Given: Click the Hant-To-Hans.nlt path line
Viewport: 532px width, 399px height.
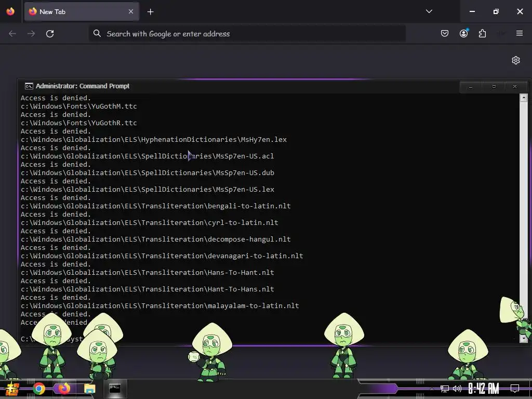Looking at the screenshot, I should [x=148, y=289].
